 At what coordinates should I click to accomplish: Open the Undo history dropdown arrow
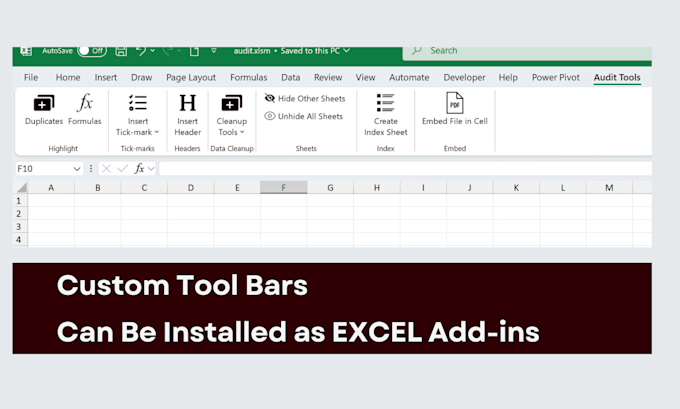tap(153, 51)
